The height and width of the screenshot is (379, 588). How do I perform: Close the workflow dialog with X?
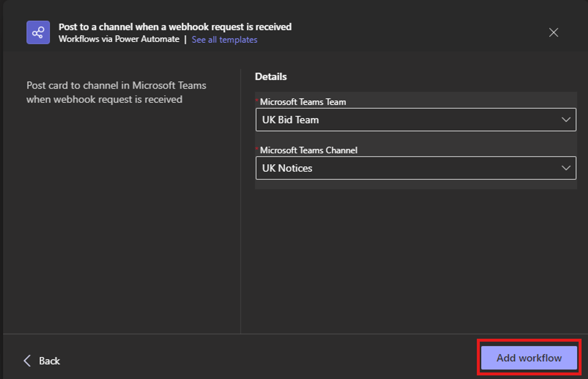pyautogui.click(x=553, y=32)
